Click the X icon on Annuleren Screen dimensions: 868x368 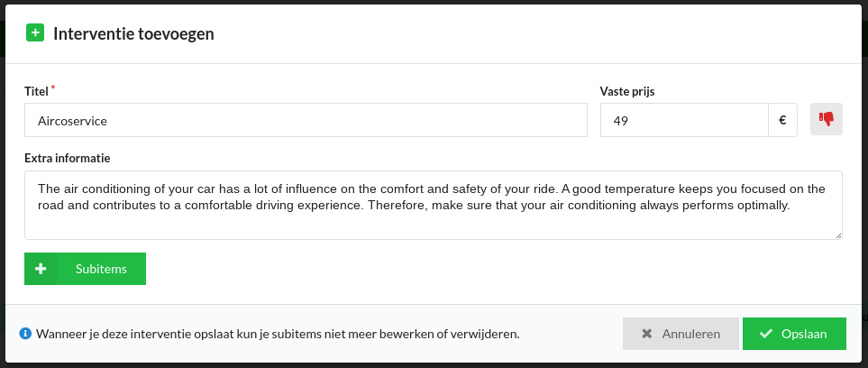646,334
